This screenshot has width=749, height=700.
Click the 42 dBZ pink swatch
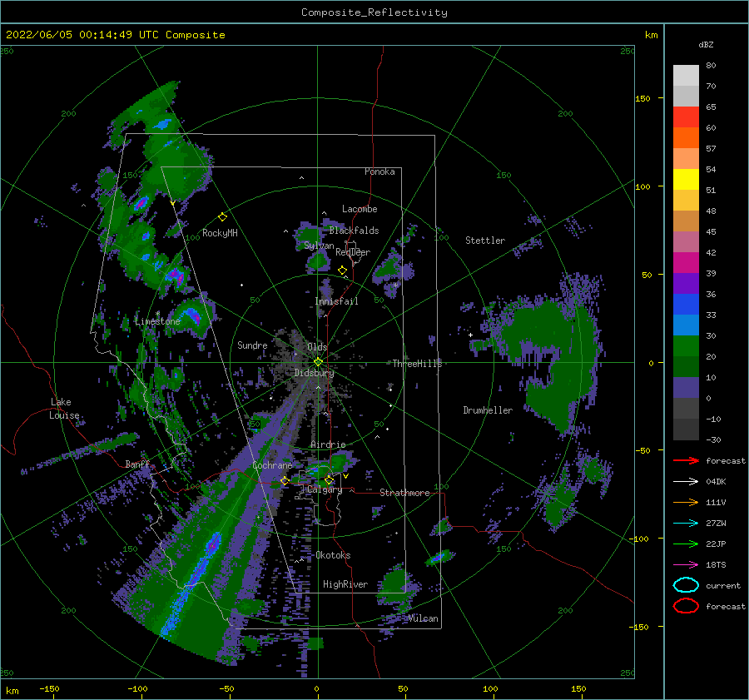pyautogui.click(x=686, y=241)
